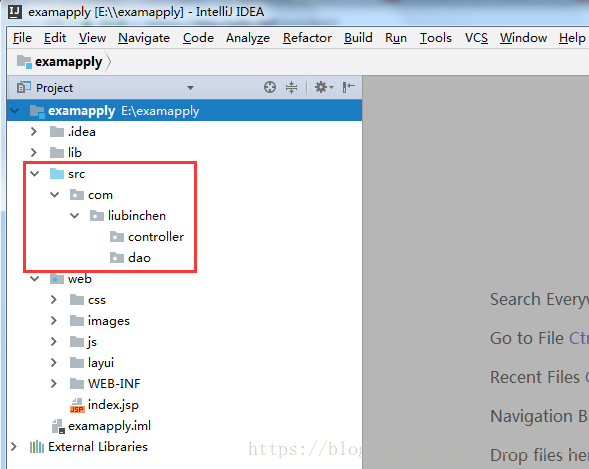Click the examapply.iml module file icon
Viewport: 589px width, 469px height.
pyautogui.click(x=59, y=427)
